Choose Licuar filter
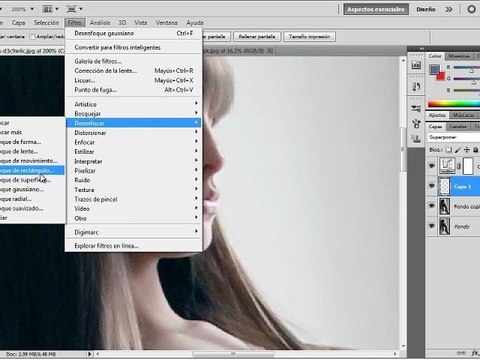The width and height of the screenshot is (480, 360). pos(133,80)
